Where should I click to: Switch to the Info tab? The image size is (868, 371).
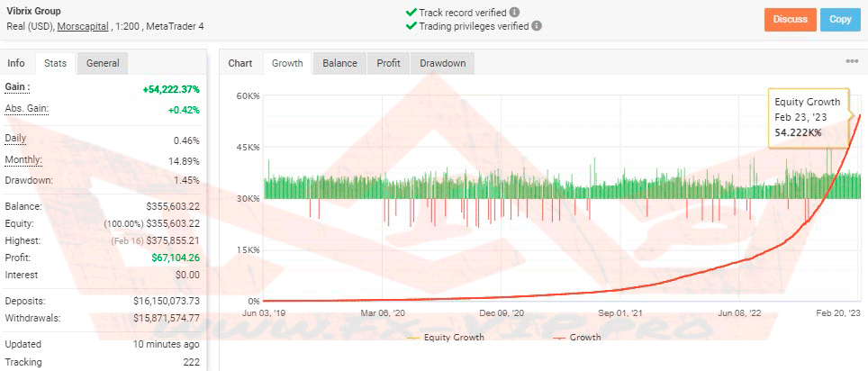[16, 63]
